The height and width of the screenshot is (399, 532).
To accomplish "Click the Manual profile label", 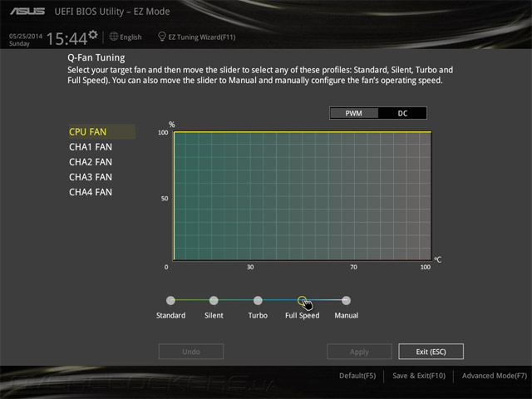I will click(346, 316).
